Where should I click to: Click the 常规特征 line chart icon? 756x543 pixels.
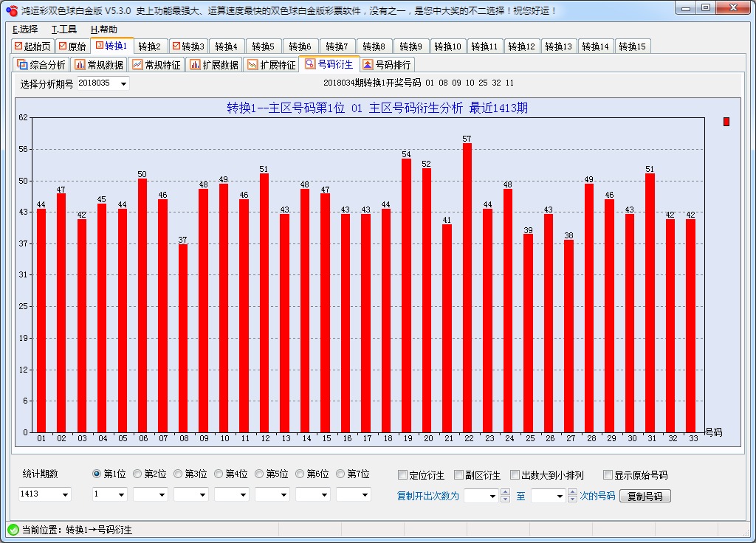[137, 65]
